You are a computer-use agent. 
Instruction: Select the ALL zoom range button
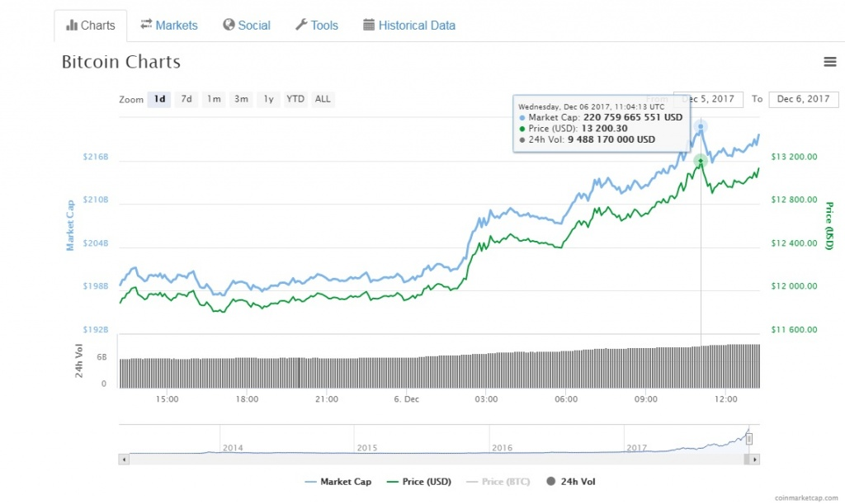click(323, 99)
